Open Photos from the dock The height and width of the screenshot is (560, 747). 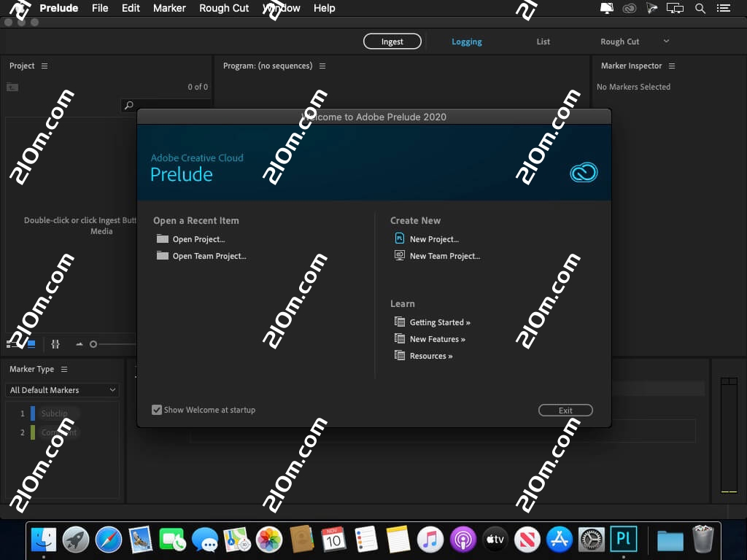pyautogui.click(x=269, y=540)
